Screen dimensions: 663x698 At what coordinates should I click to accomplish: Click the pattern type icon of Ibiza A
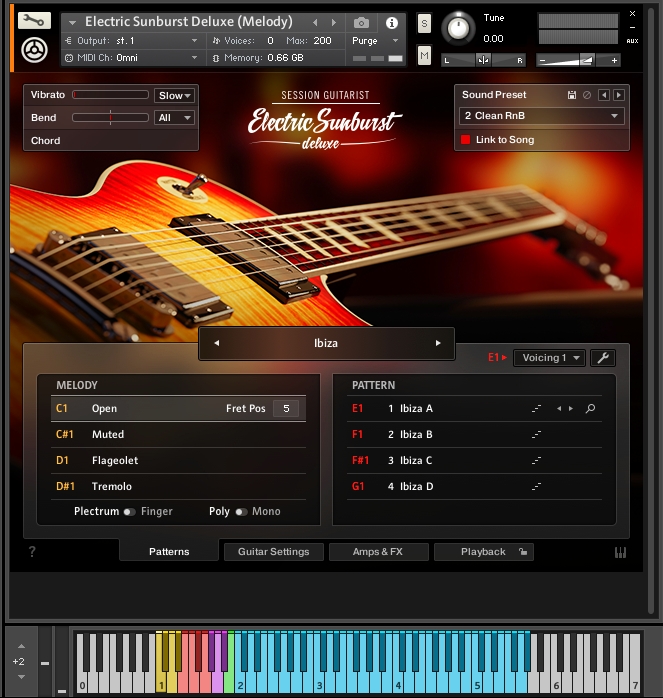[x=537, y=408]
